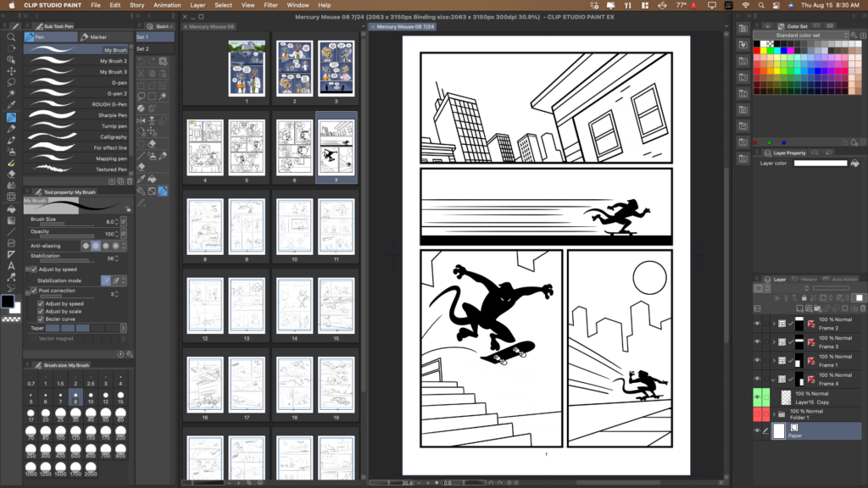
Task: Hide the Frame 2 layer
Action: [x=758, y=324]
